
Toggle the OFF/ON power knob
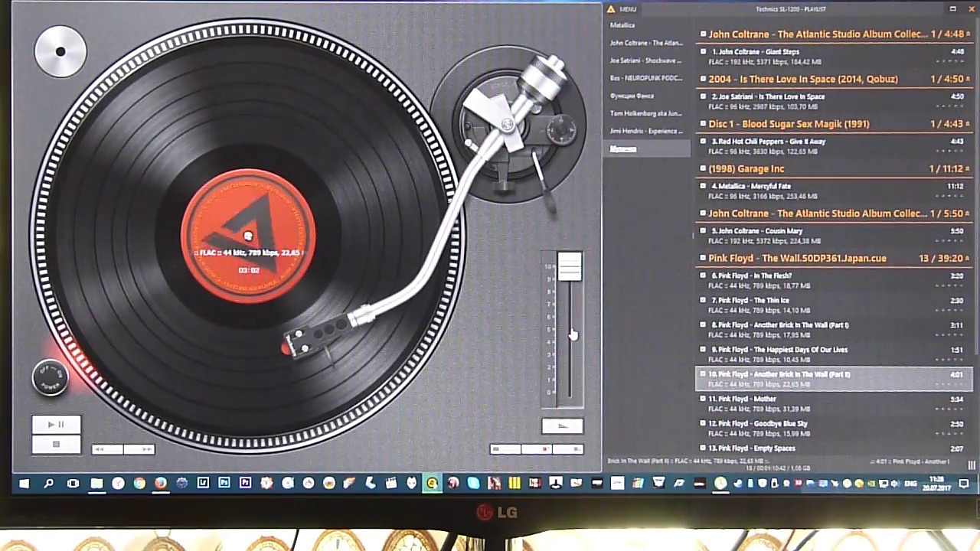click(51, 377)
